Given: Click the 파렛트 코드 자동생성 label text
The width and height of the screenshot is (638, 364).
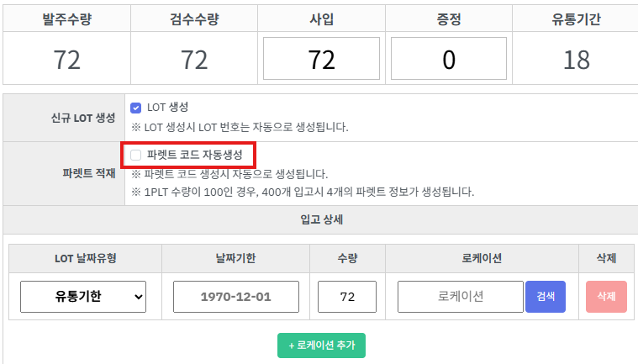Looking at the screenshot, I should point(194,155).
